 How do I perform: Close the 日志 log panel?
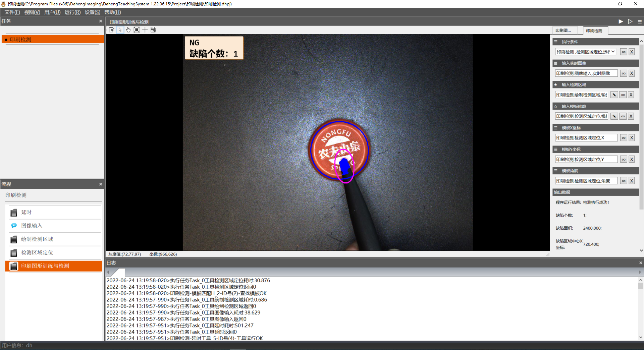click(640, 263)
